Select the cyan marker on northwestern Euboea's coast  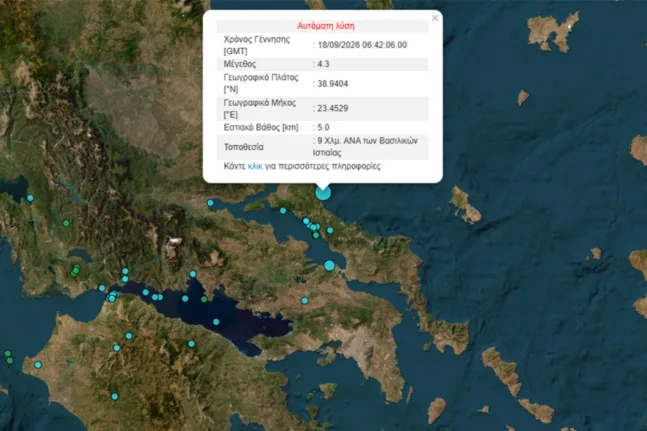(283, 211)
